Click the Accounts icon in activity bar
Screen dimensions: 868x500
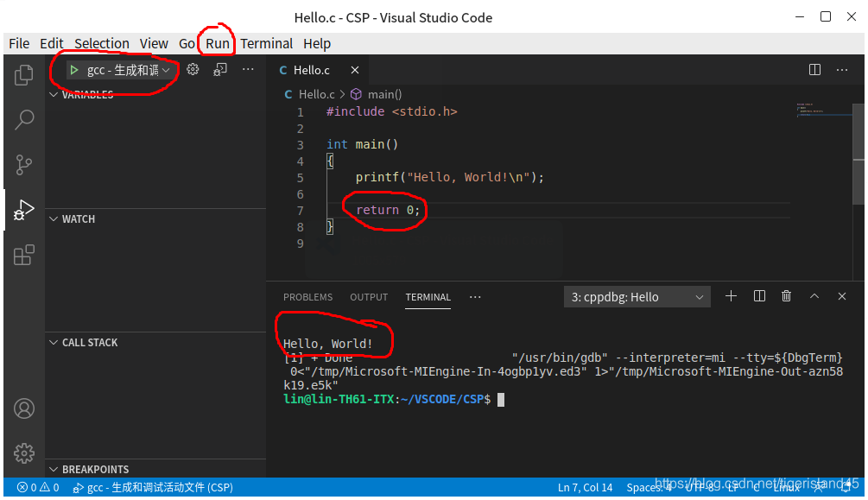pyautogui.click(x=24, y=408)
